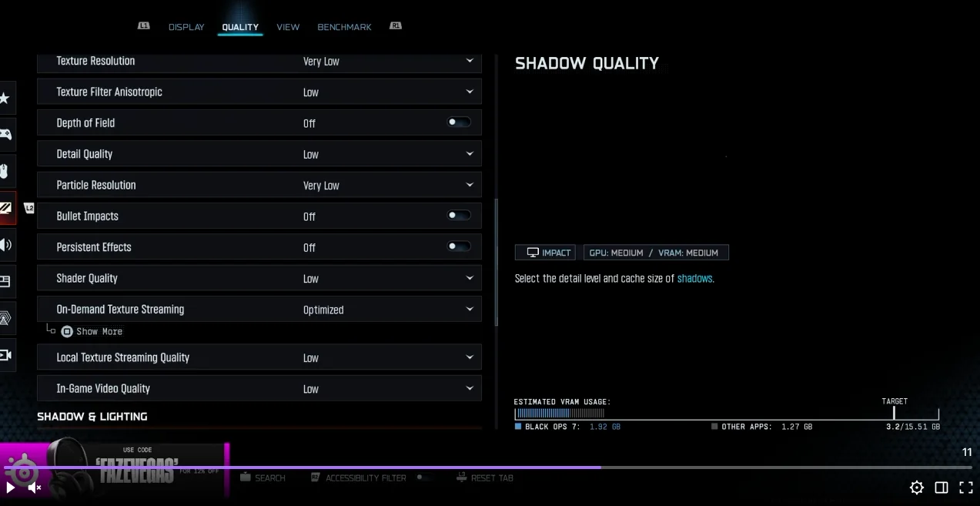The height and width of the screenshot is (506, 980).
Task: Click Black Ops 7 VRAM legend text
Action: (x=572, y=427)
